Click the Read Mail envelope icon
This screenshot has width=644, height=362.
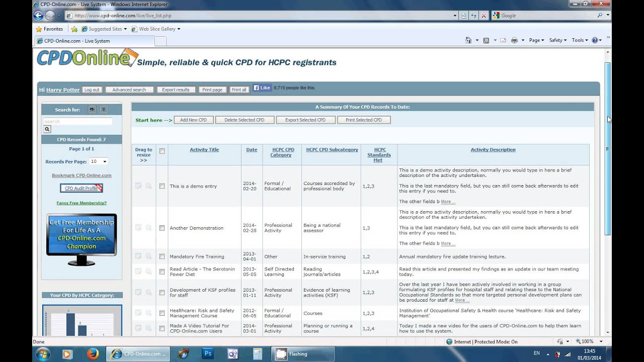503,40
